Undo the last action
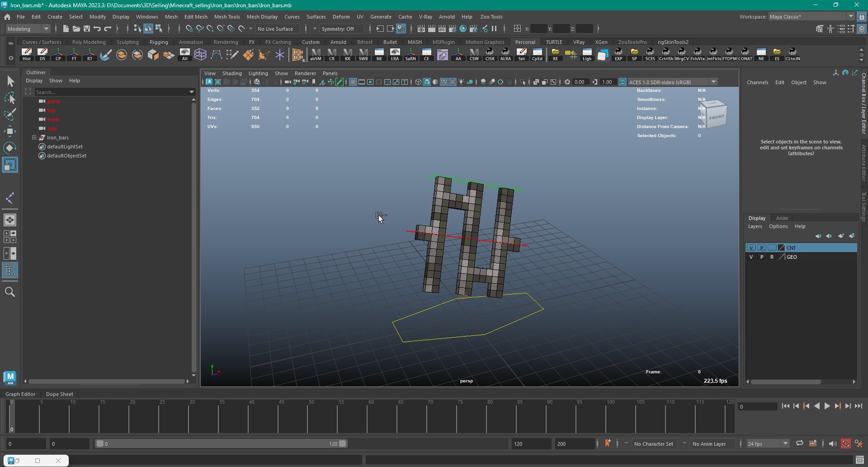 [x=97, y=29]
